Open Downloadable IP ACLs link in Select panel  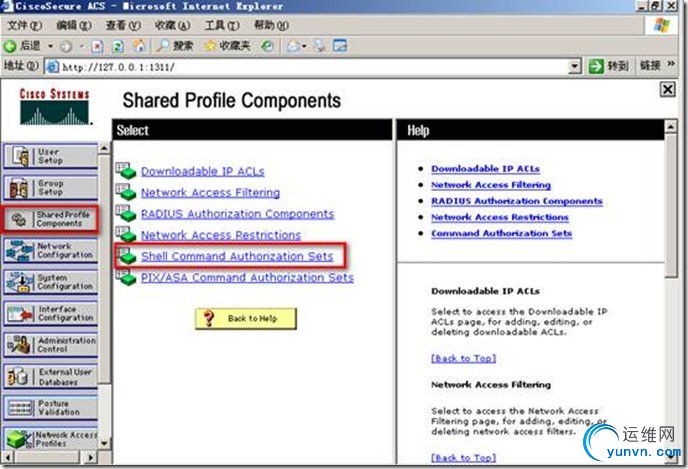click(x=203, y=171)
